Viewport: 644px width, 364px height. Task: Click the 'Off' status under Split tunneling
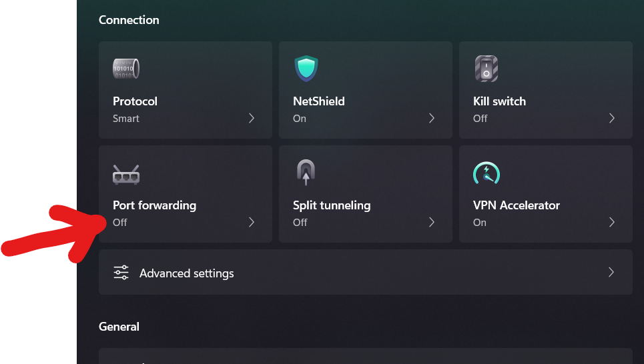(x=300, y=223)
